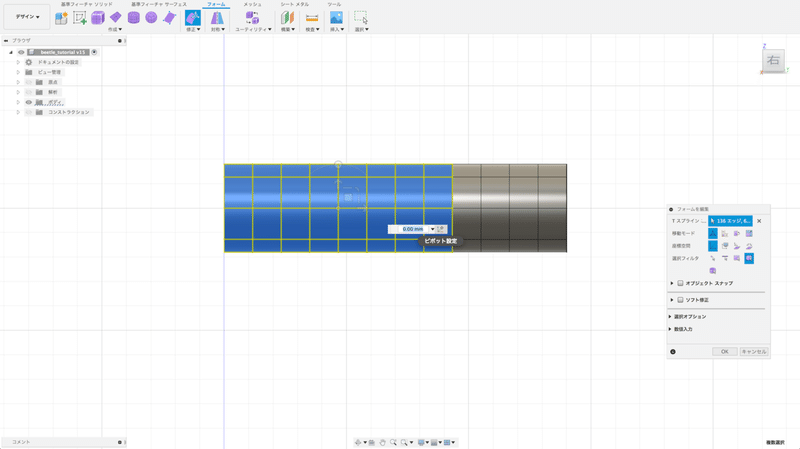Choose the rotation-only transform mode icon
Viewport: 800px width, 449px height.
tap(737, 233)
